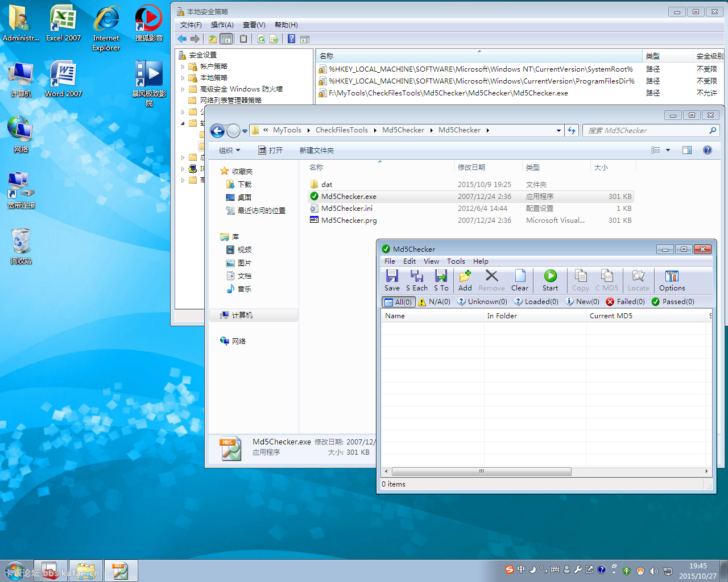Select 桌面 in Explorer favorites
The width and height of the screenshot is (728, 582).
pyautogui.click(x=238, y=197)
